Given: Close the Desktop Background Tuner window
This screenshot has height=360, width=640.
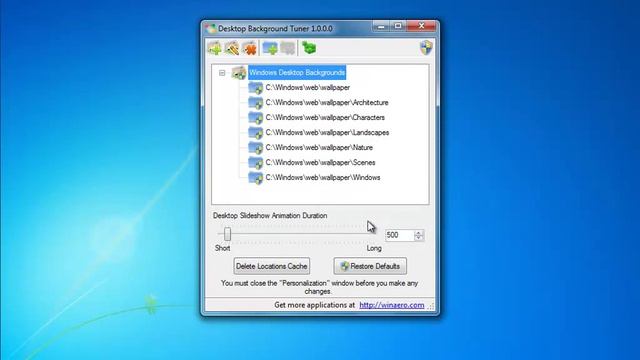Looking at the screenshot, I should [421, 27].
